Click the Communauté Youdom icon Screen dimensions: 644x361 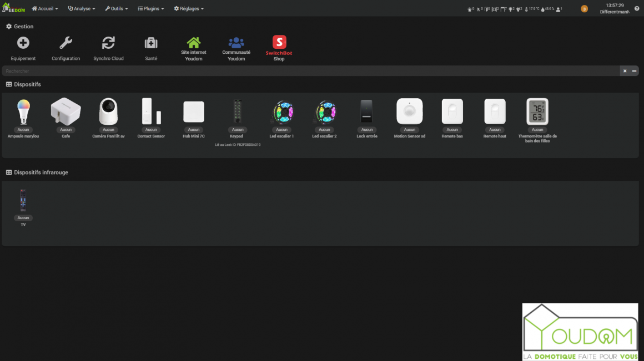point(236,43)
